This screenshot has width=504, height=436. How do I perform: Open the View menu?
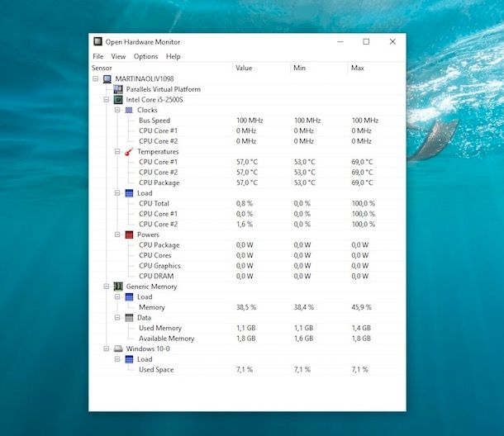click(x=118, y=56)
